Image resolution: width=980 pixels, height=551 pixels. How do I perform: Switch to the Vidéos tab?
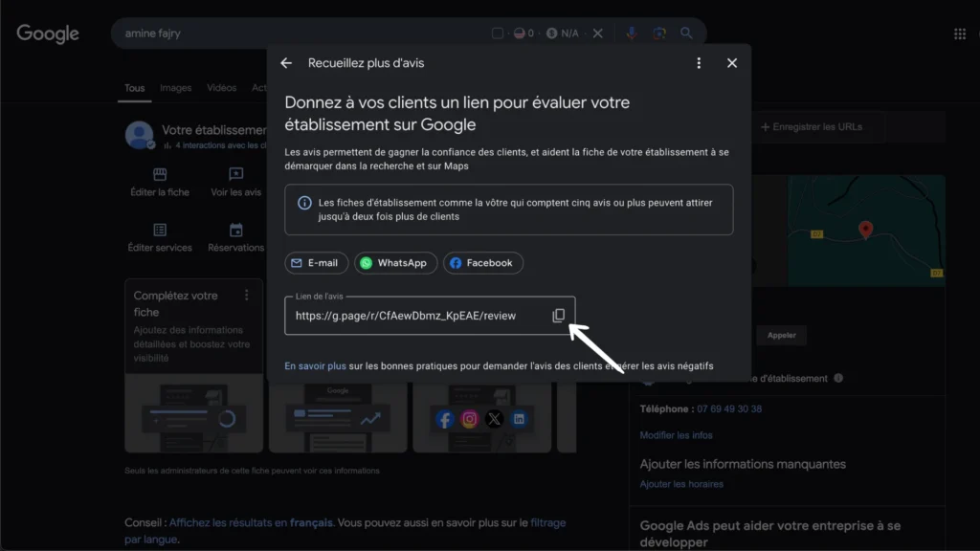[222, 88]
